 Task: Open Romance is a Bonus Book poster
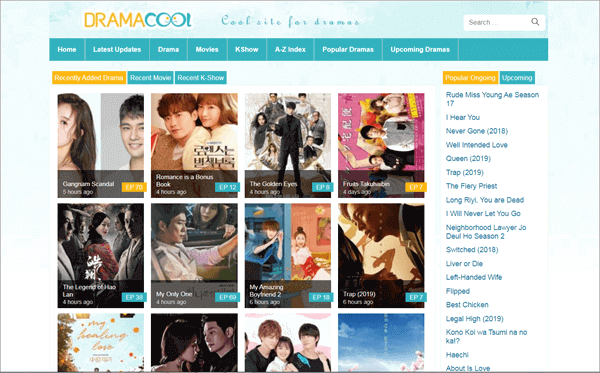click(194, 145)
